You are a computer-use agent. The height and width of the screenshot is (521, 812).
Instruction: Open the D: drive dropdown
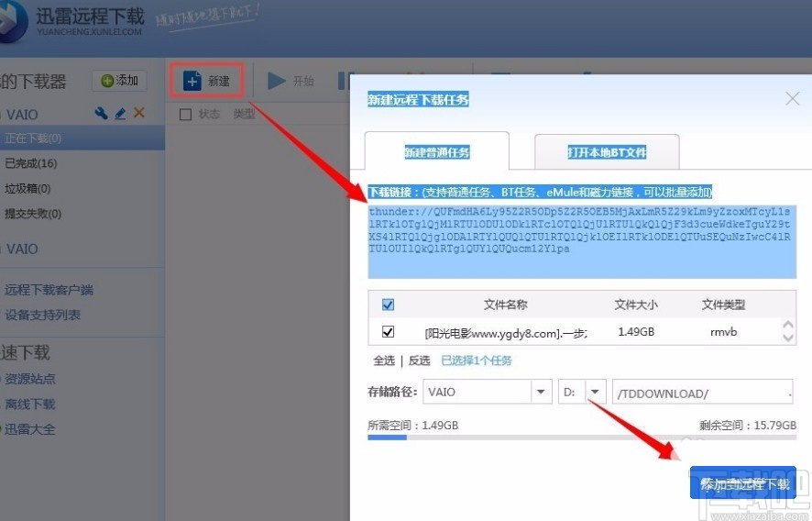(595, 392)
